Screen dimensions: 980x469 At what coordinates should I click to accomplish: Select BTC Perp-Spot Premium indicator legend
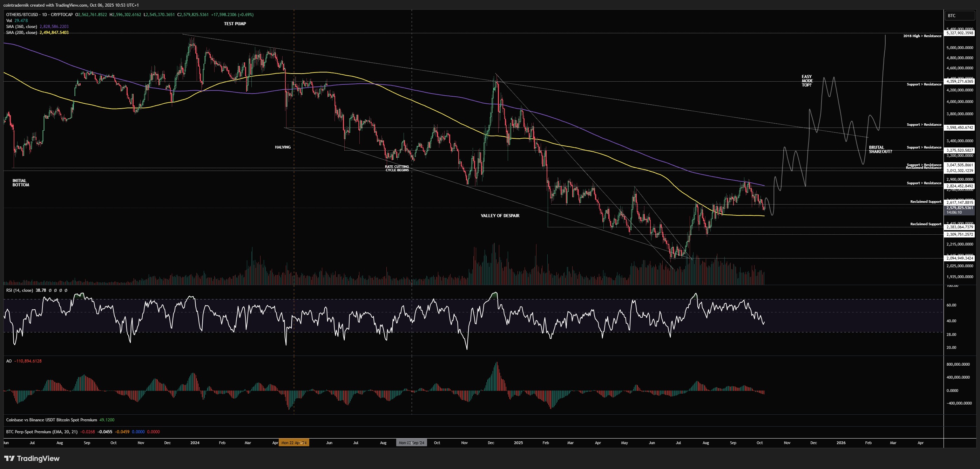coord(41,432)
